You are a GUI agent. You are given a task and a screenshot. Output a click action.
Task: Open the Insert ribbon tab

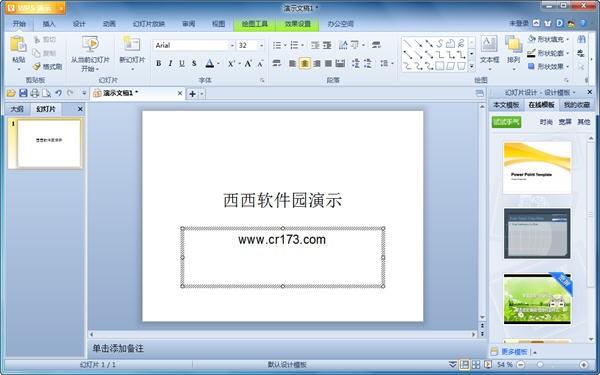pos(49,24)
